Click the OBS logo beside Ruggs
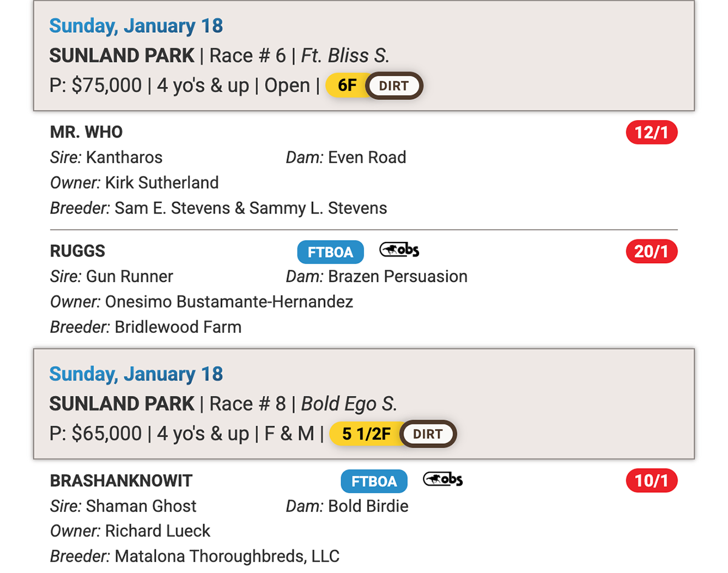728x573 pixels. point(399,250)
